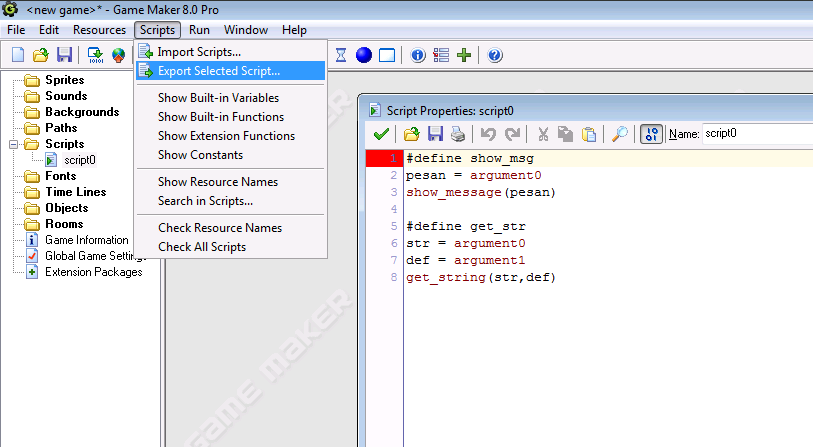Collapse the Scripts folder in tree
This screenshot has height=447, width=813.
[x=13, y=144]
